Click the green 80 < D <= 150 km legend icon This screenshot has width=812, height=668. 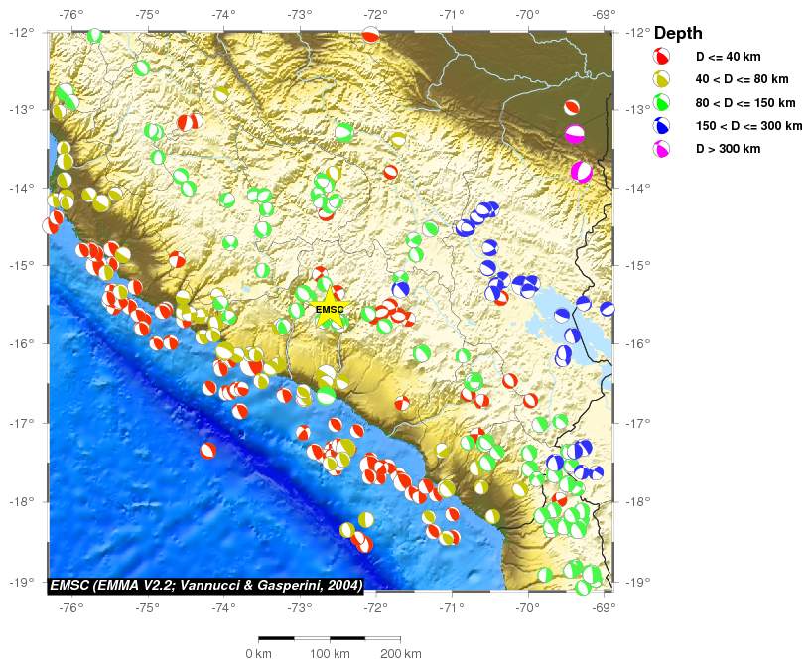(662, 102)
